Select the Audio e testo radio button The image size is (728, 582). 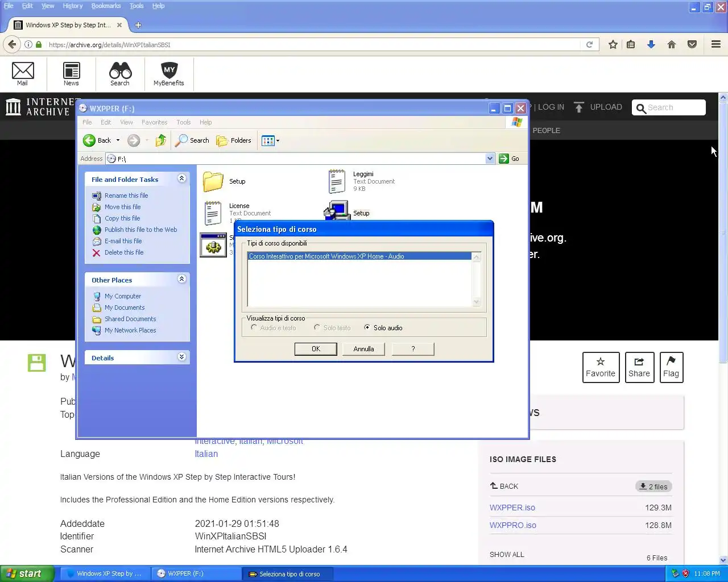tap(254, 327)
